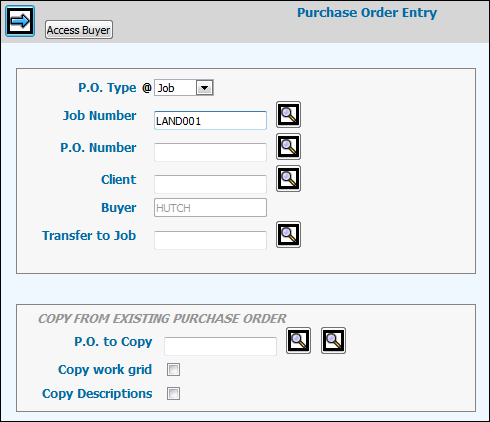Open Job Number lookup magnifier
The image size is (490, 422).
(288, 115)
